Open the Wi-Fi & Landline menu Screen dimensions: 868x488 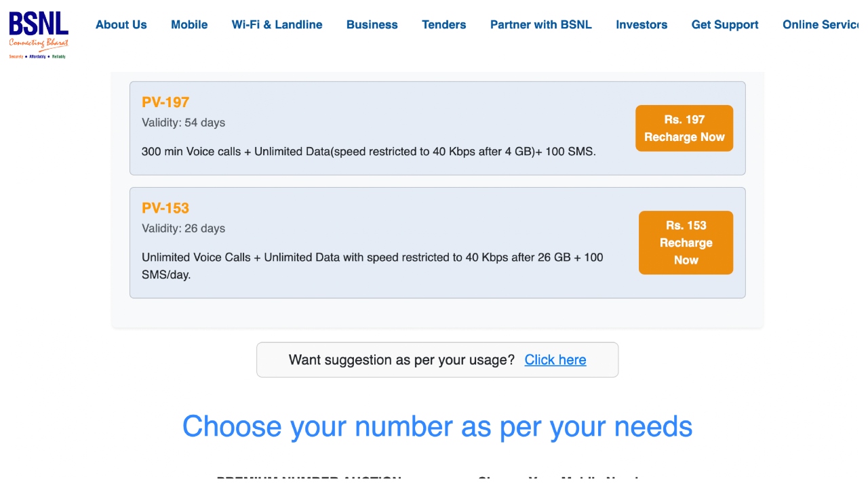pyautogui.click(x=277, y=24)
